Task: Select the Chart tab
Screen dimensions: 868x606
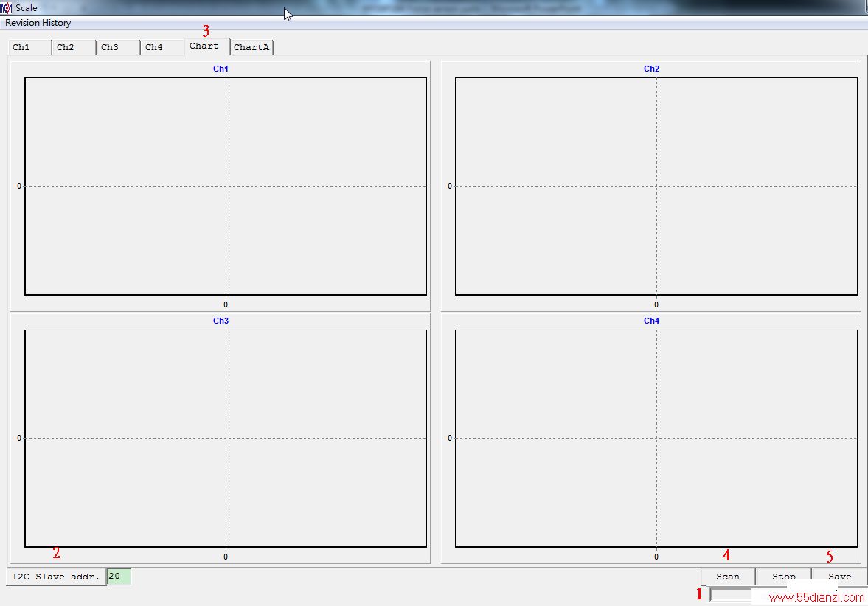Action: click(207, 46)
